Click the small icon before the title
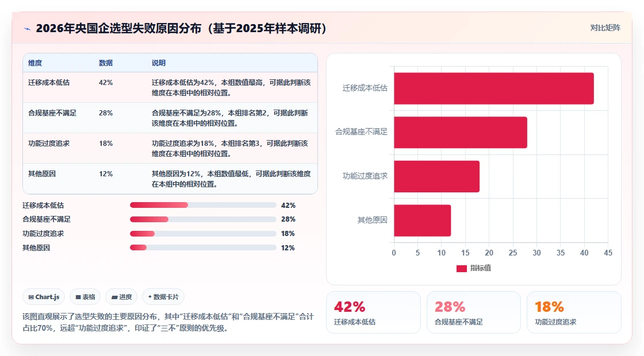Image resolution: width=644 pixels, height=356 pixels. 28,29
